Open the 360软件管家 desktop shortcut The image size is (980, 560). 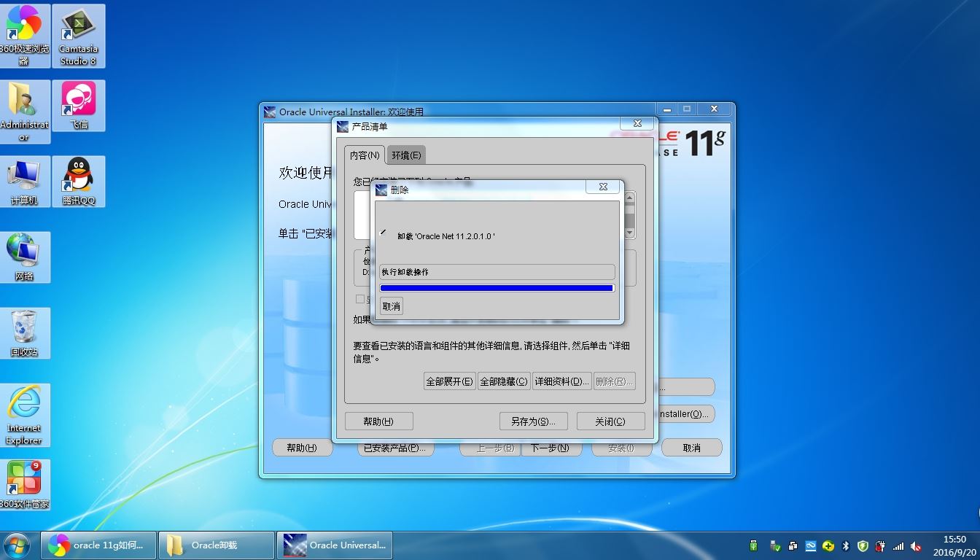click(x=24, y=485)
